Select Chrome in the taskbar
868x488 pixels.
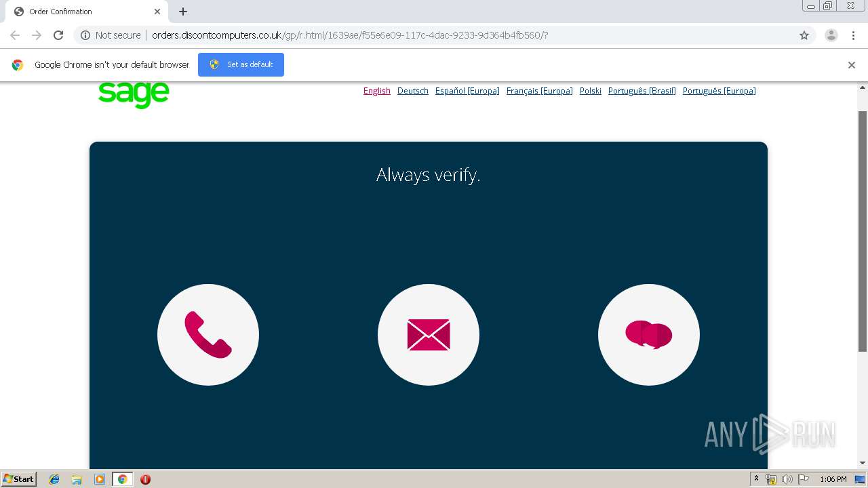click(x=122, y=479)
